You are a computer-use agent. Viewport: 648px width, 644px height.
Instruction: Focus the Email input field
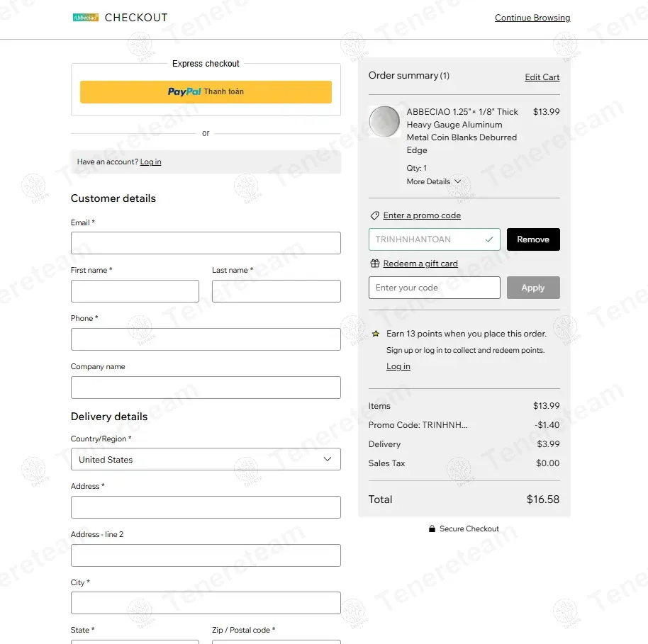click(x=206, y=243)
